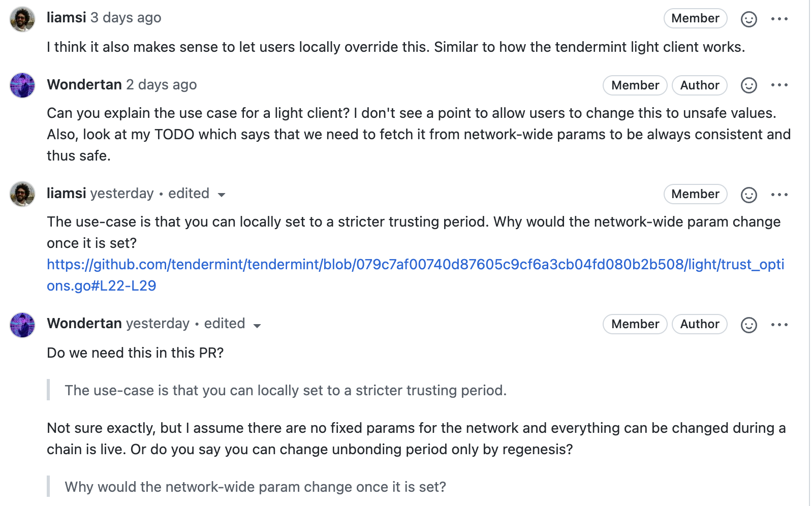Open reaction picker on Wondertan's latest comment

click(748, 324)
